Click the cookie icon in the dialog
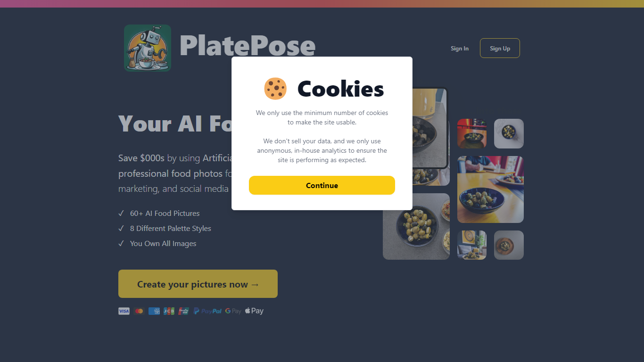This screenshot has width=644, height=362. click(x=275, y=89)
